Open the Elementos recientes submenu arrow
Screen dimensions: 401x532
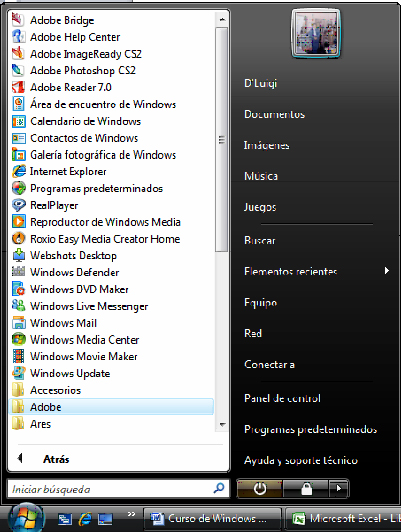click(386, 271)
